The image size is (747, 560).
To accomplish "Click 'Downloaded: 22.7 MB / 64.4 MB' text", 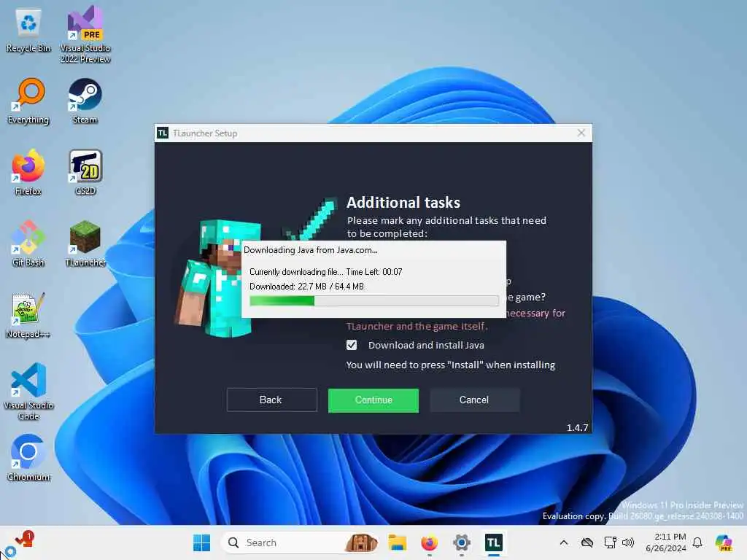I will point(307,286).
